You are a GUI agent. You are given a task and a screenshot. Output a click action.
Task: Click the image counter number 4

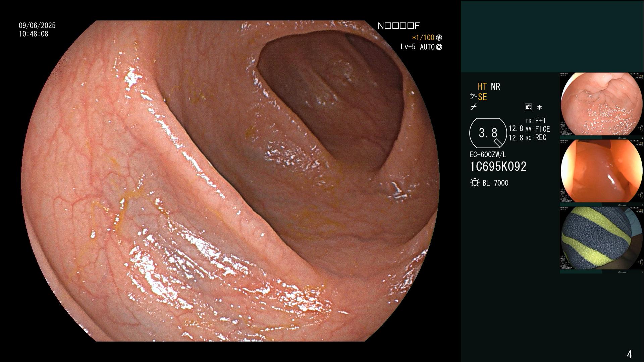coord(629,354)
